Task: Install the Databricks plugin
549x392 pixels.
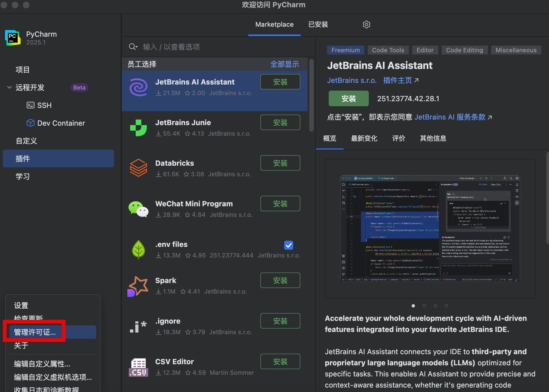Action: click(x=280, y=163)
